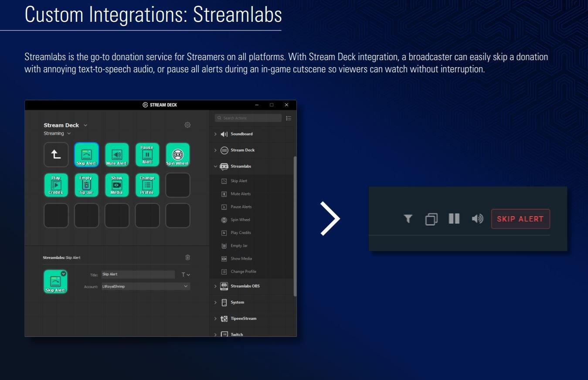Expand the Twitch category
The image size is (588, 380).
[215, 334]
